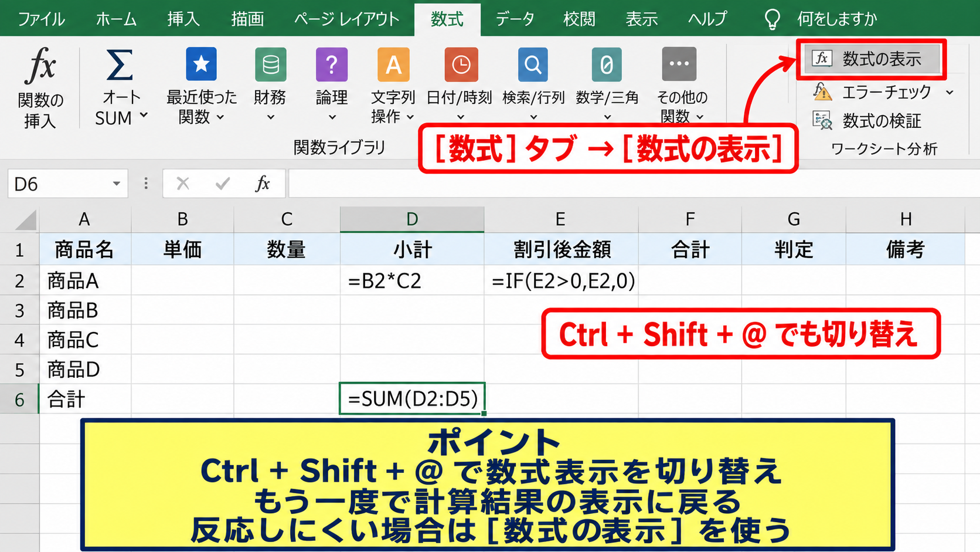The height and width of the screenshot is (552, 980).
Task: Open the 数学/三角 functions icon
Action: tap(607, 64)
